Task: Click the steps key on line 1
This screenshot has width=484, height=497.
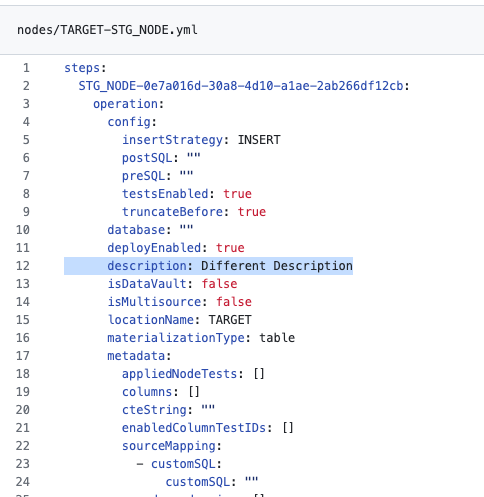Action: [x=82, y=68]
